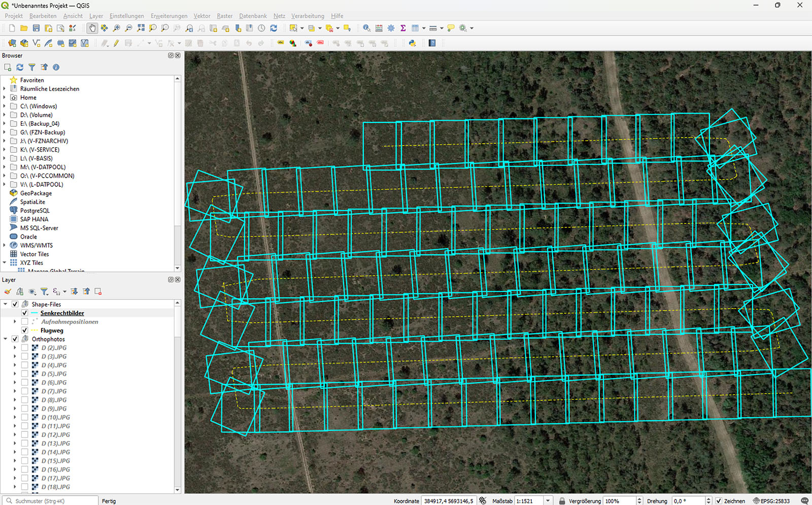Open the Maßstab scale dropdown

pyautogui.click(x=548, y=501)
